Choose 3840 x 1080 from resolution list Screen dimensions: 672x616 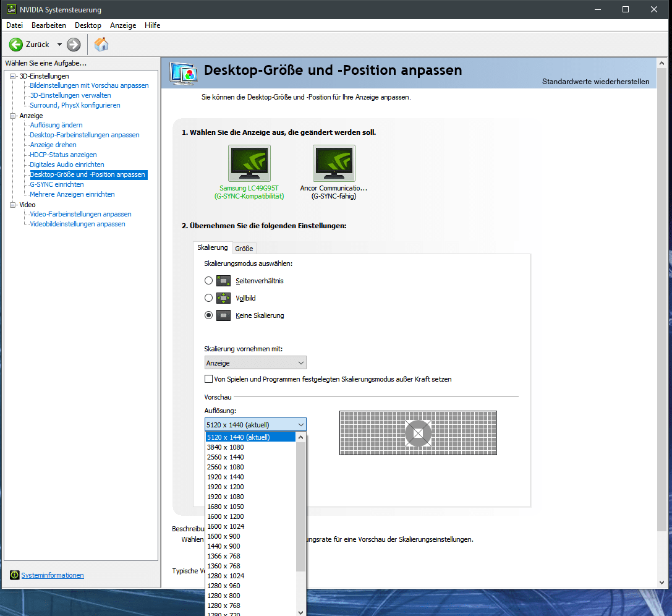coord(251,447)
